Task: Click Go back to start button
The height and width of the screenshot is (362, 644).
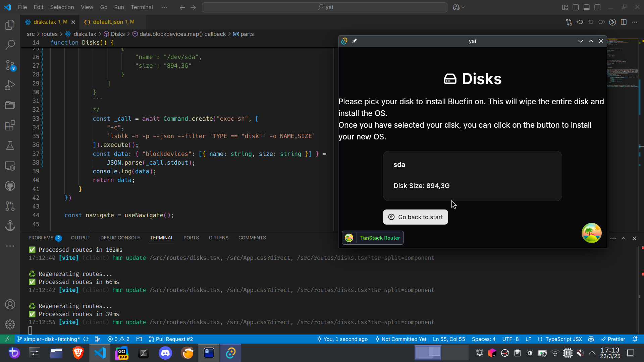Action: tap(415, 217)
